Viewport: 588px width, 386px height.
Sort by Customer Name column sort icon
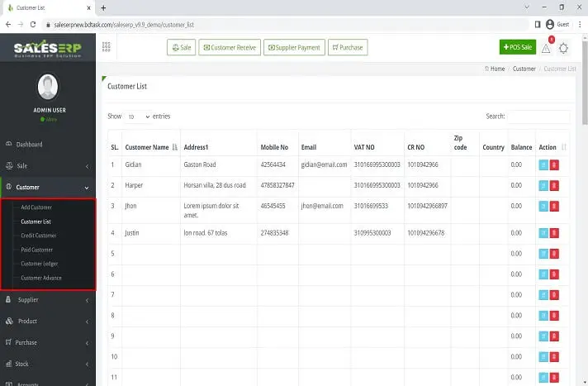(174, 147)
